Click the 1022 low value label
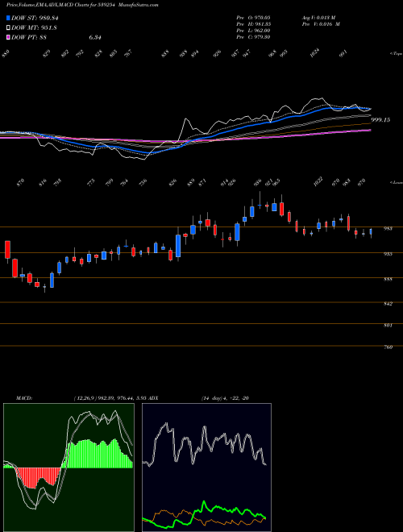The height and width of the screenshot is (532, 403). coord(319,181)
